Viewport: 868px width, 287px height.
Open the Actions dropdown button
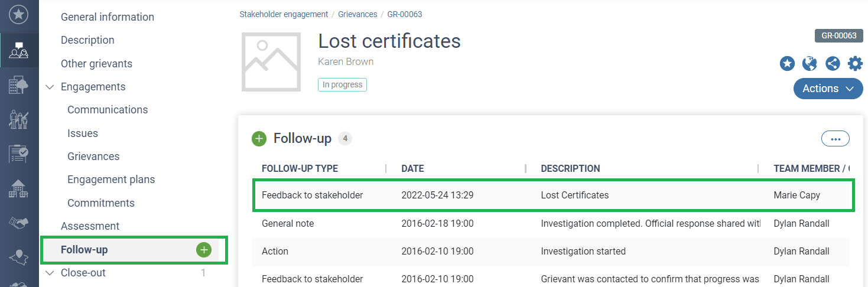click(x=828, y=89)
